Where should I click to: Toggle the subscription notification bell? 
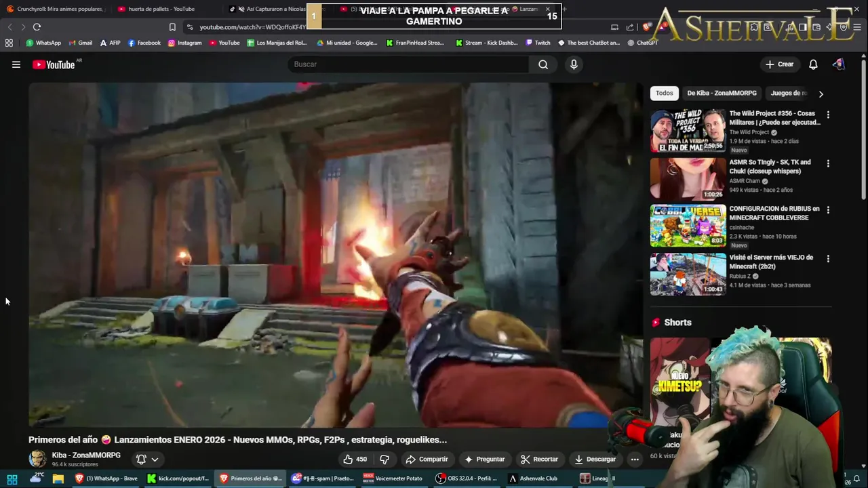point(141,459)
